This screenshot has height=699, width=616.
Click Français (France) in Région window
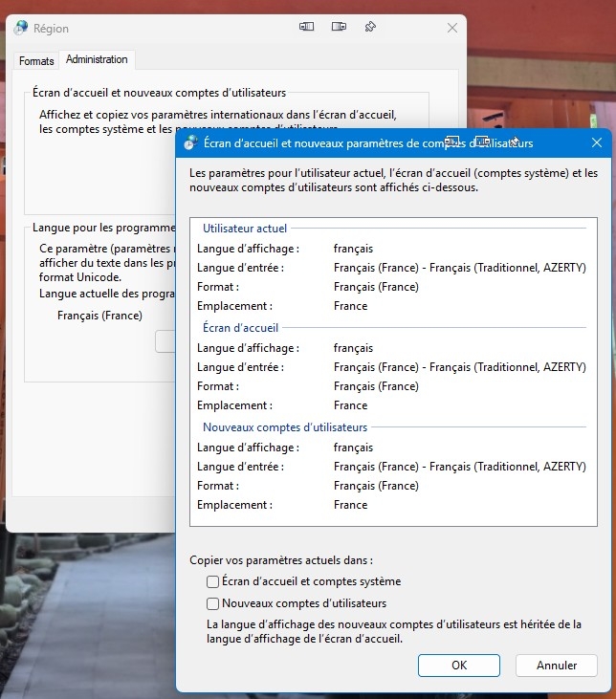point(99,316)
